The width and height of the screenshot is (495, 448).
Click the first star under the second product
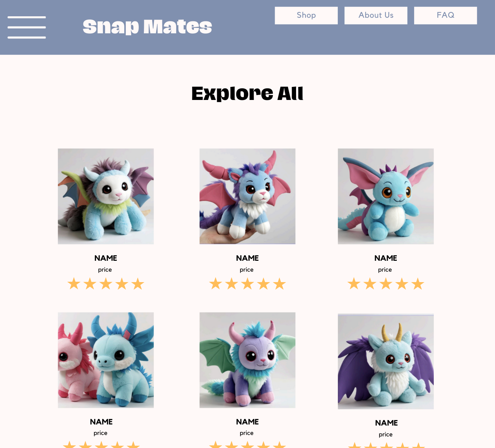point(216,284)
